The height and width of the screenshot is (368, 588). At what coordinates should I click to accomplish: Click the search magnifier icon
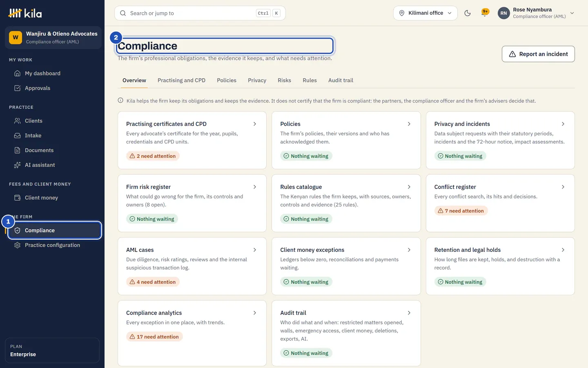pyautogui.click(x=123, y=13)
